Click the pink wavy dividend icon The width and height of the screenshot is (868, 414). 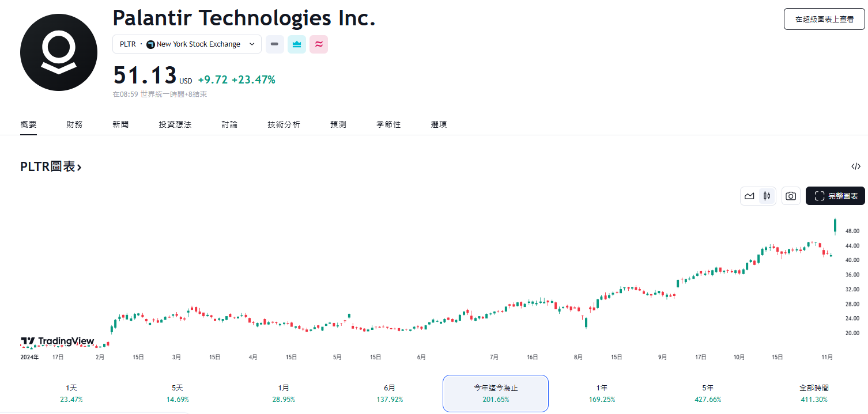point(319,44)
